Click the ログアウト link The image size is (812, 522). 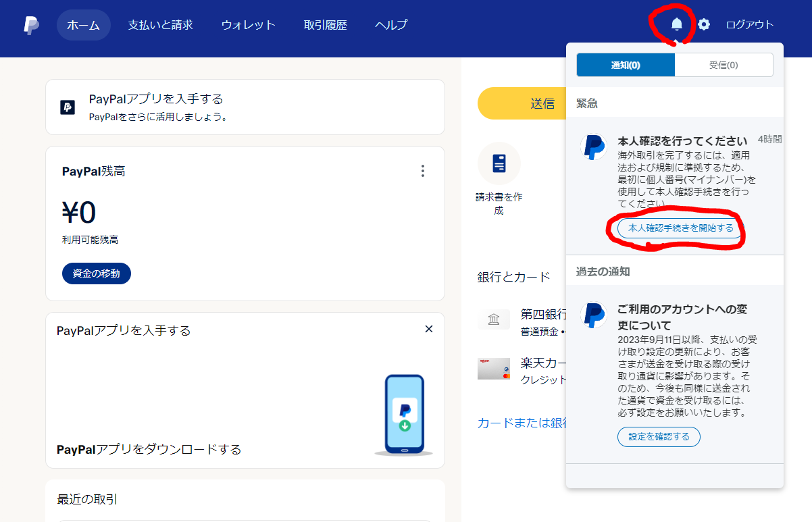tap(750, 24)
